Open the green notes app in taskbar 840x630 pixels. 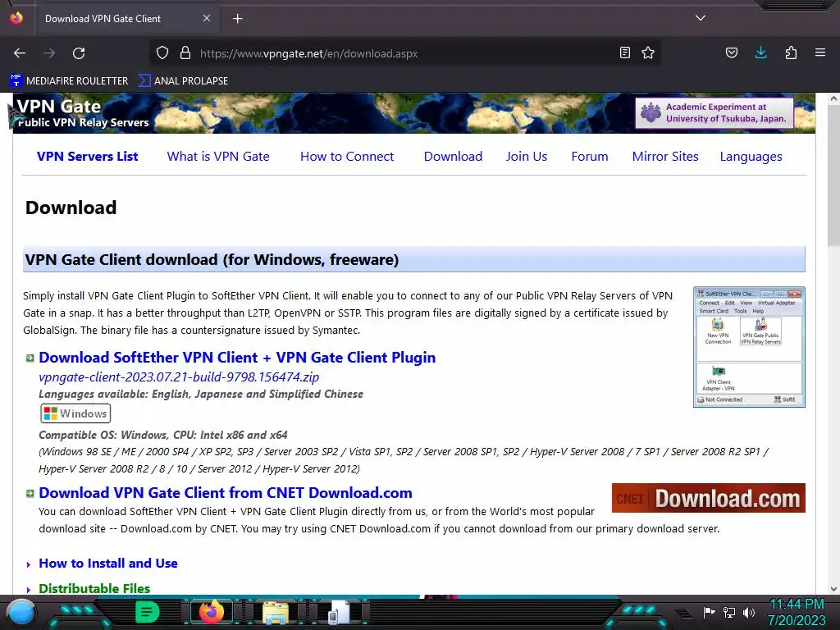coord(148,612)
